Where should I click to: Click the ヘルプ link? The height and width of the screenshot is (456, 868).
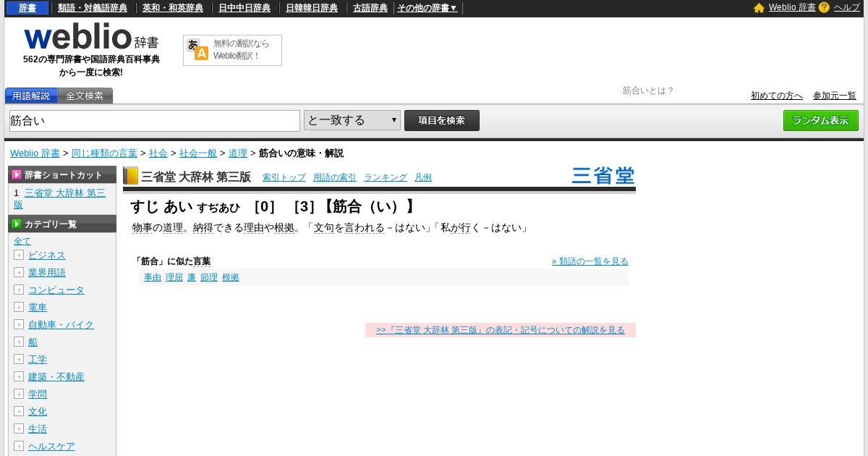[x=847, y=7]
